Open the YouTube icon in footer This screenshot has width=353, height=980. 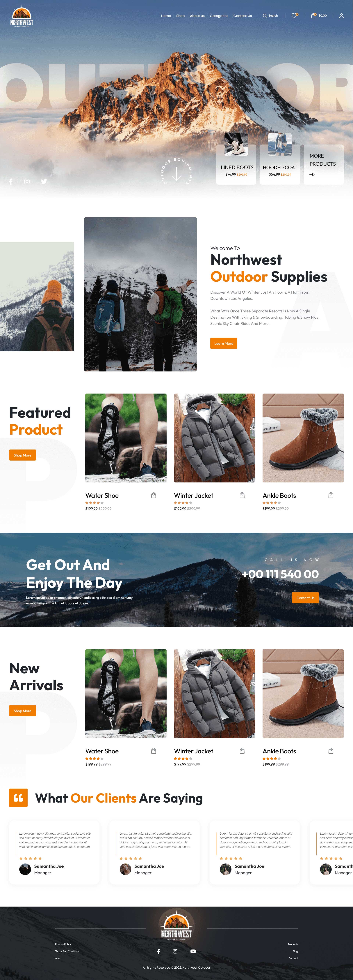coord(193,951)
